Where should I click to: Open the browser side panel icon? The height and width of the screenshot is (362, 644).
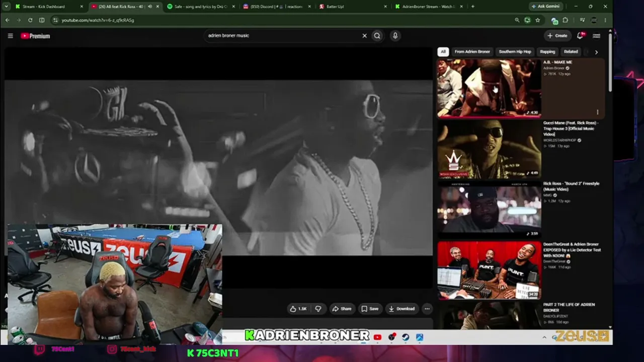point(42,20)
